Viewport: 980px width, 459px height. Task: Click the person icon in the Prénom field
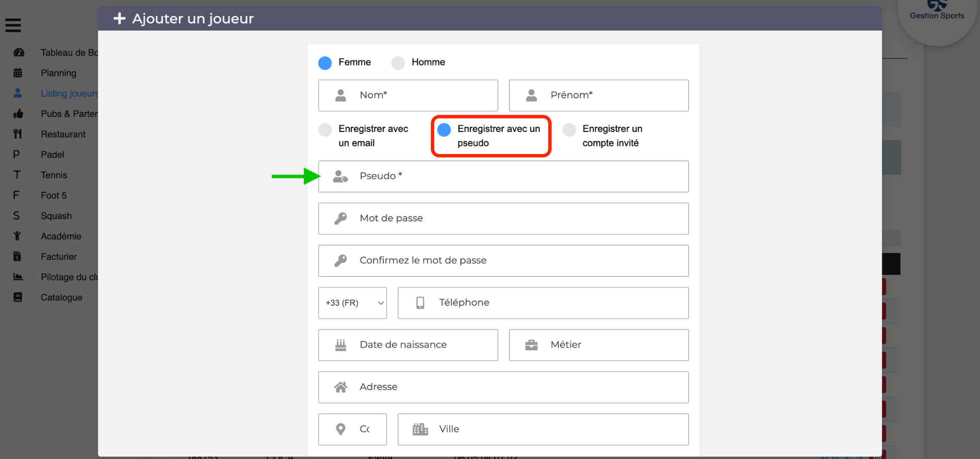[531, 95]
